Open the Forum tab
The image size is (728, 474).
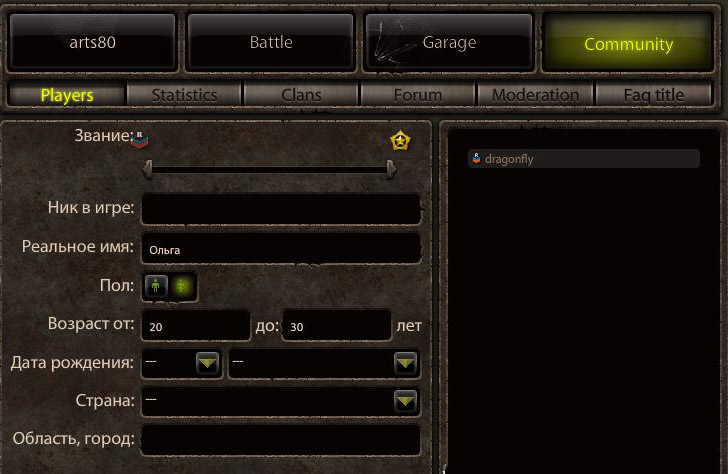point(418,95)
